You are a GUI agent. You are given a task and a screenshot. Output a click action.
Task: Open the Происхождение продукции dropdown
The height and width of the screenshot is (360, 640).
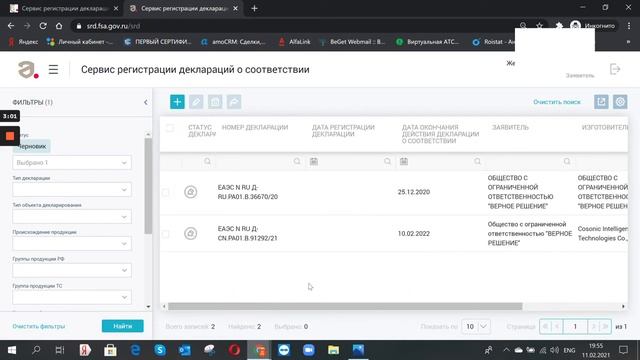[x=72, y=243]
